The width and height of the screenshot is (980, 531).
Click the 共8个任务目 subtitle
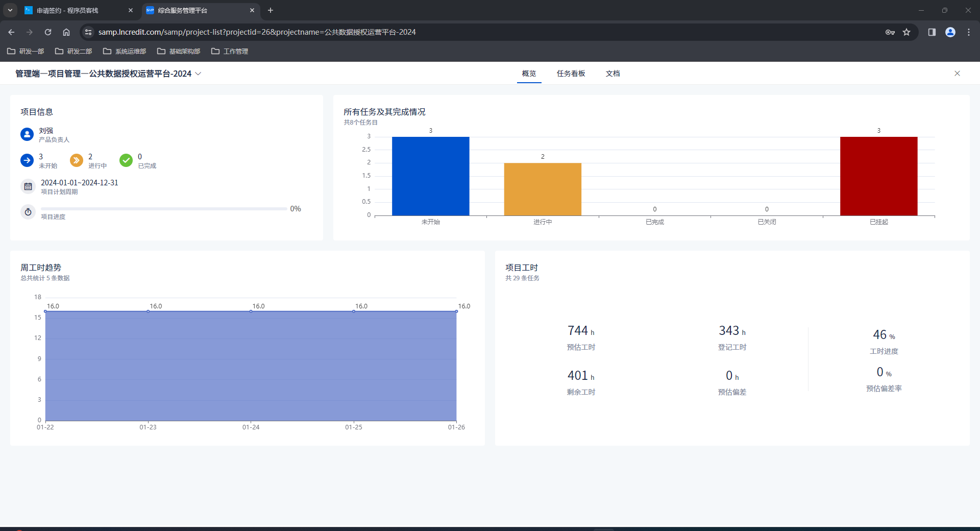point(361,123)
